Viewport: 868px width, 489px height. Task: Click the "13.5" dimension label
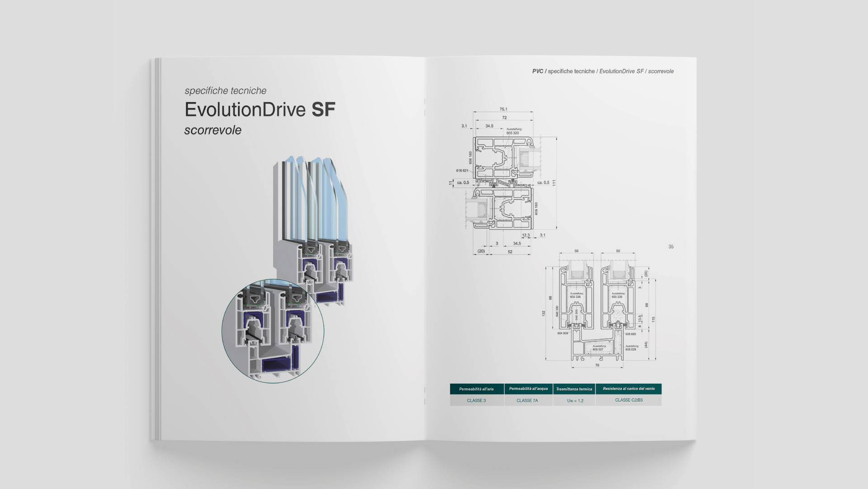click(x=640, y=318)
